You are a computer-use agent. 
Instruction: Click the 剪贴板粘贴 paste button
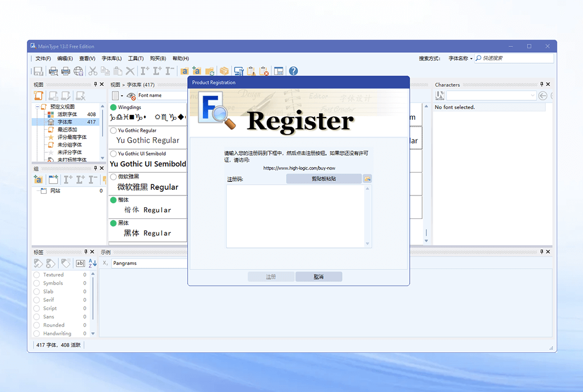[324, 179]
